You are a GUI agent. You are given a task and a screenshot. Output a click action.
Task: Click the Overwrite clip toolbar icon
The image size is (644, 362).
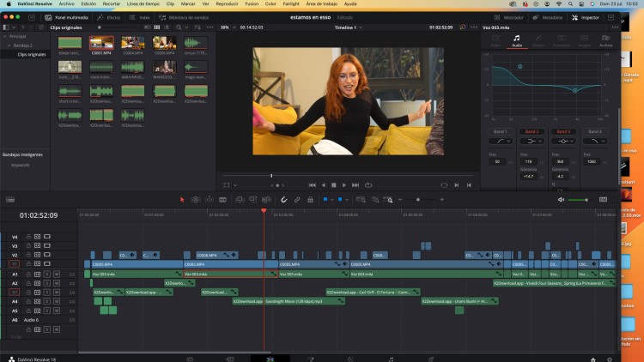coord(253,200)
